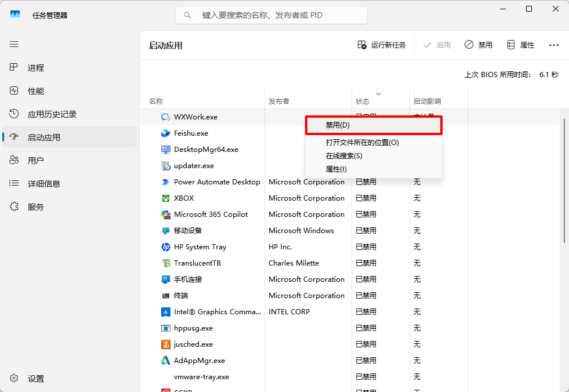Click the Microsoft Windows publisher cell
569x392 pixels.
click(301, 230)
